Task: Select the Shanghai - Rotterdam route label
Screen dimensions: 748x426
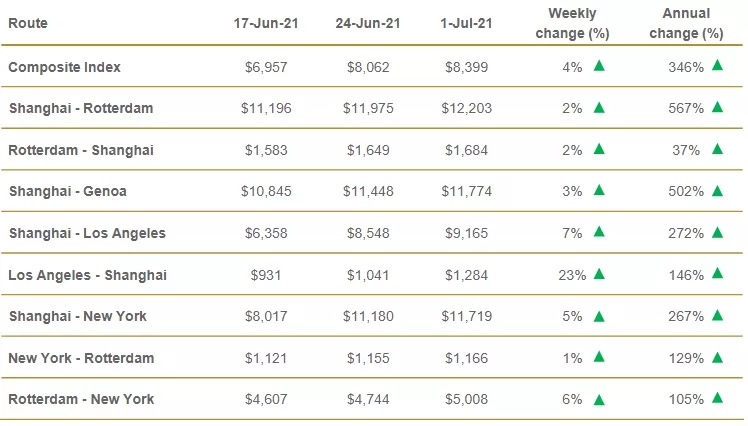Action: pyautogui.click(x=79, y=108)
